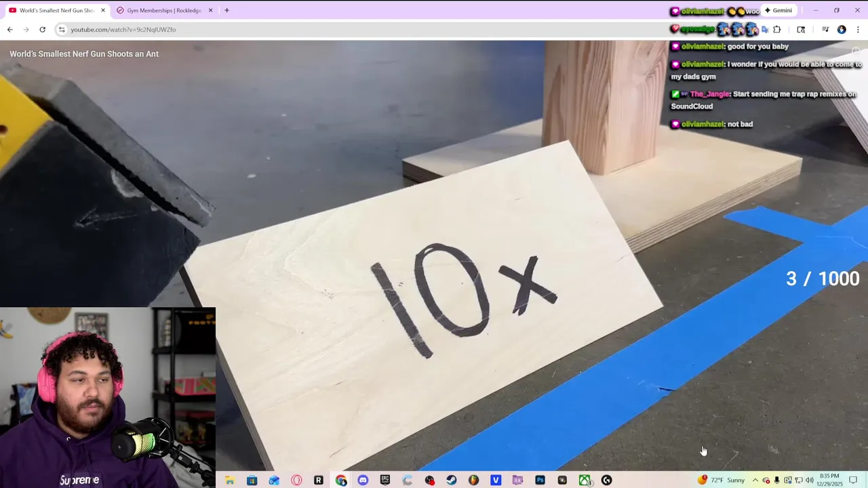Open File Explorer from the taskbar
The width and height of the screenshot is (868, 488).
click(x=230, y=480)
